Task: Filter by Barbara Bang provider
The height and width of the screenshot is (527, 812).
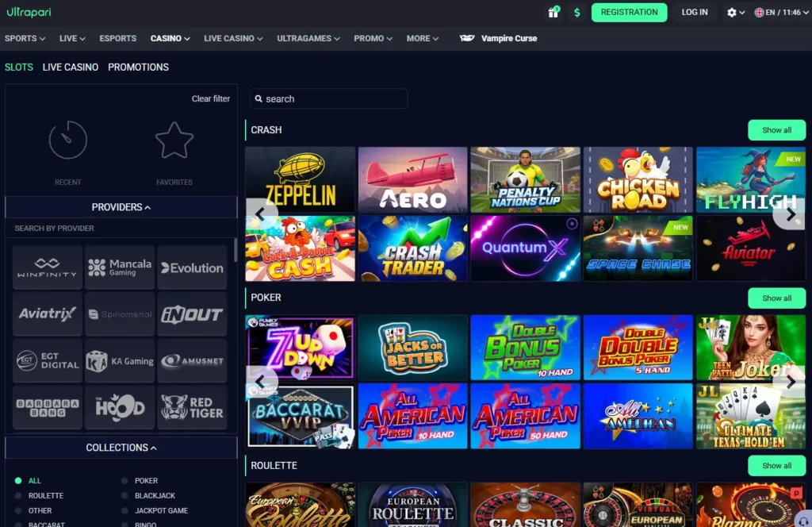Action: click(x=47, y=407)
